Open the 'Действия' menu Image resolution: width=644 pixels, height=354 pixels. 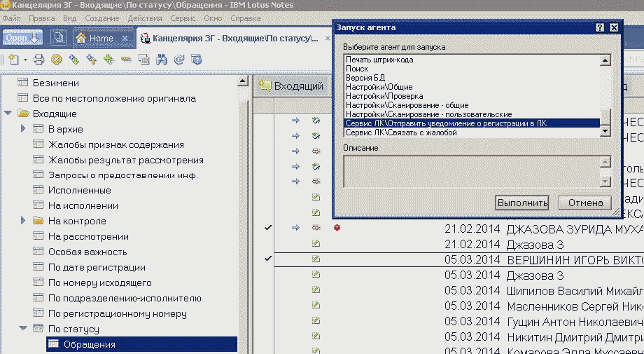(x=145, y=17)
